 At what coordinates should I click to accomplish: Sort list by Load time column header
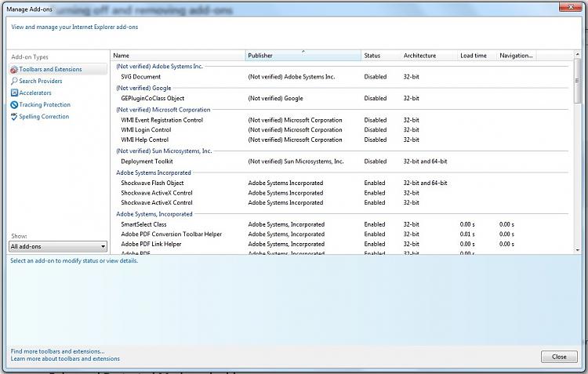pyautogui.click(x=477, y=56)
